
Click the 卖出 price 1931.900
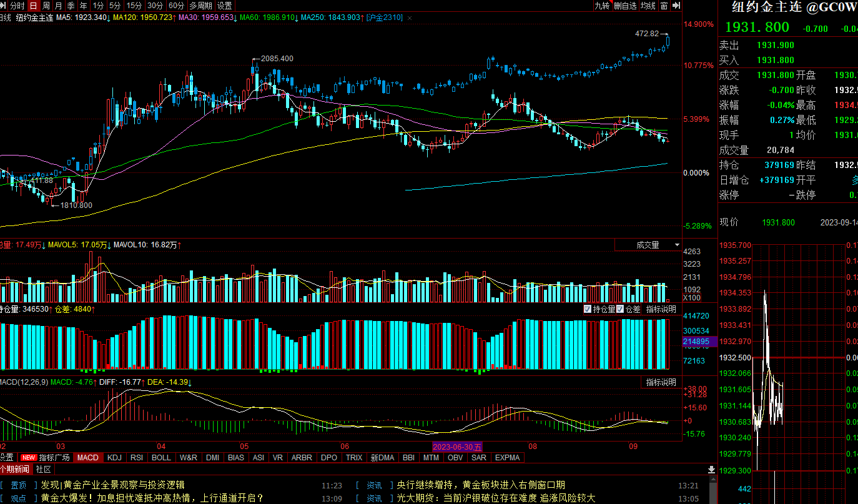pos(776,46)
